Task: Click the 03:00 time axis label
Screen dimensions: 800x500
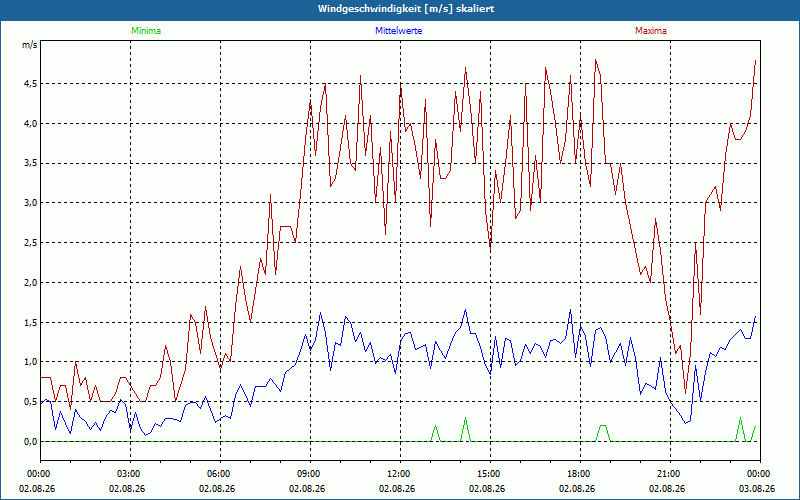Action: pos(131,474)
